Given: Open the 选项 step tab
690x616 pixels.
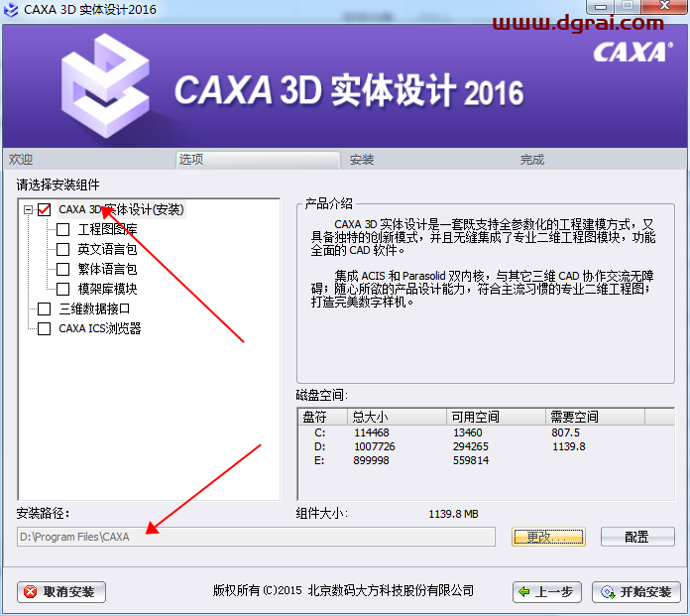Looking at the screenshot, I should [258, 160].
